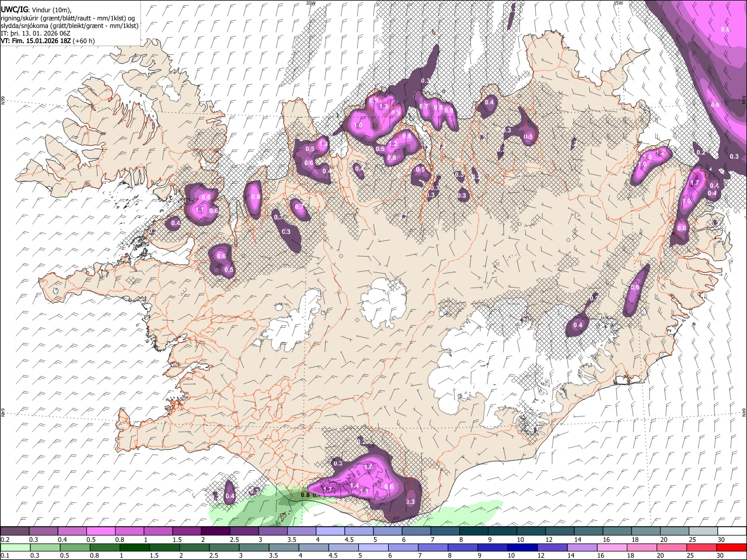This screenshot has width=747, height=560.
Task: Pick top legend swatch between 25 and 30
Action: tap(704, 531)
